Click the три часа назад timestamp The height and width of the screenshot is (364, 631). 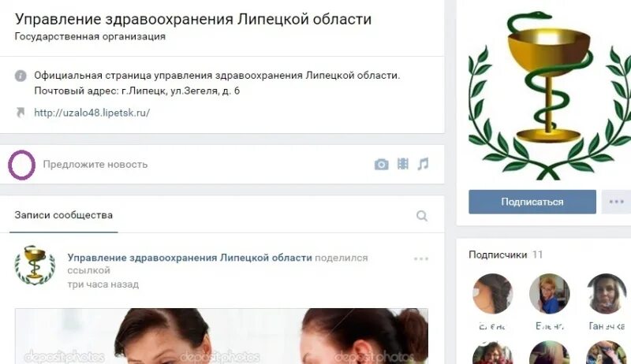(103, 284)
